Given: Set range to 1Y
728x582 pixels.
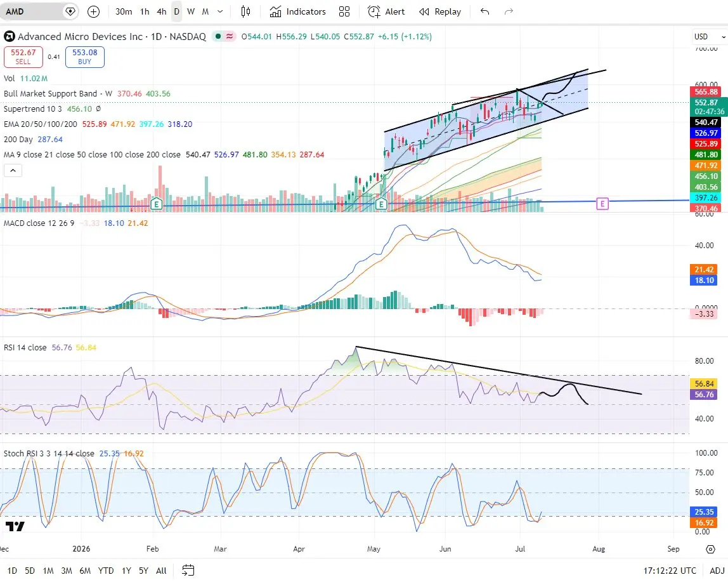Looking at the screenshot, I should click(x=126, y=571).
